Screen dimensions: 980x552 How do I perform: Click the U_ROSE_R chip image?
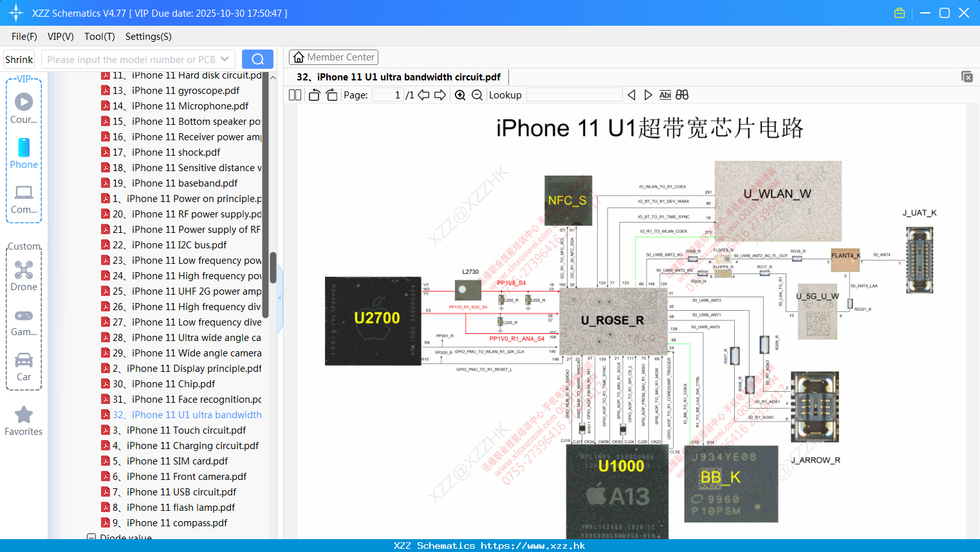coord(613,320)
